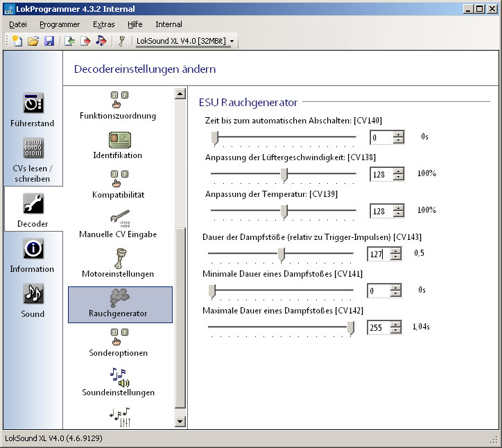Click the settings list scrollbar thumb
Screen dimensions: 502x448
point(180,318)
